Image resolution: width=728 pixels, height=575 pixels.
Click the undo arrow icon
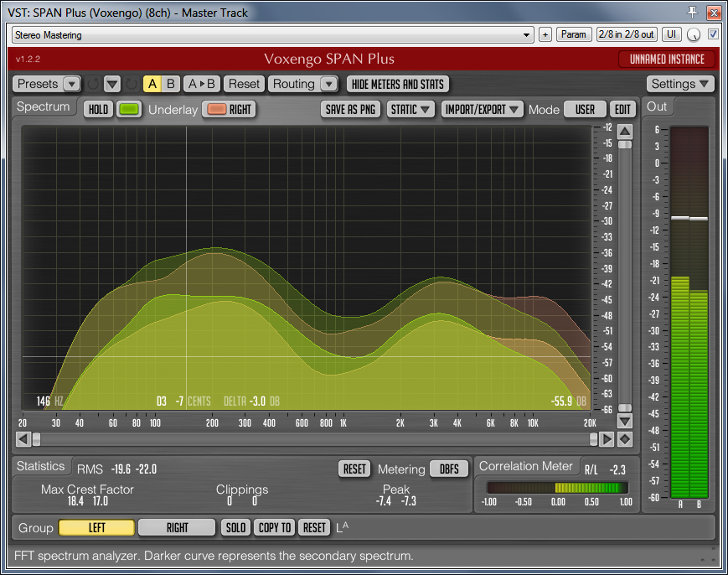click(x=93, y=84)
